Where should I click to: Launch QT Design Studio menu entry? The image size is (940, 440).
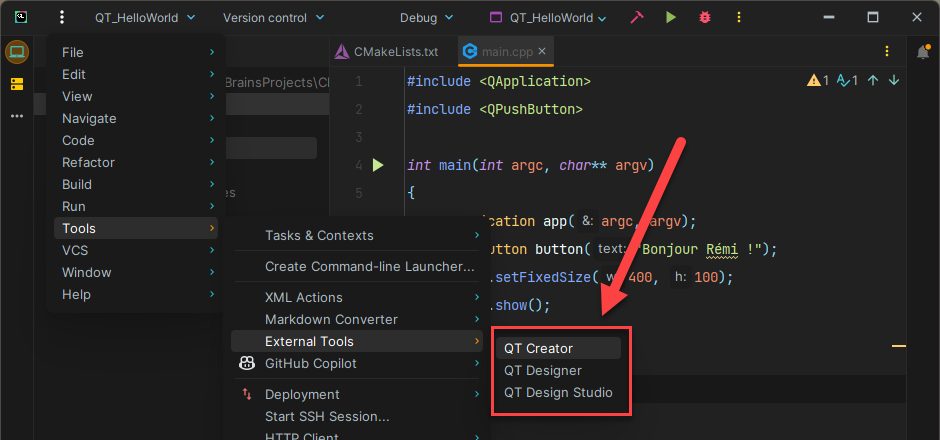coord(557,392)
